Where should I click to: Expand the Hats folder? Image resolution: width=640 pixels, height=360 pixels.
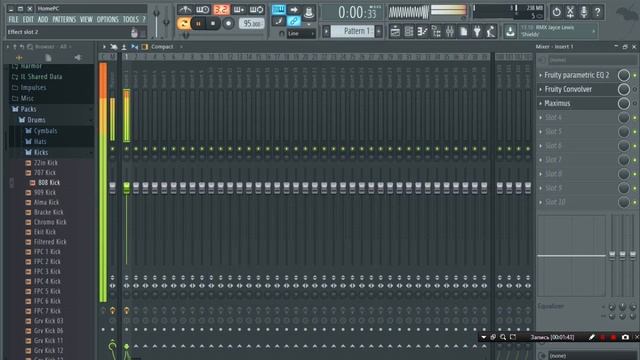[40, 141]
